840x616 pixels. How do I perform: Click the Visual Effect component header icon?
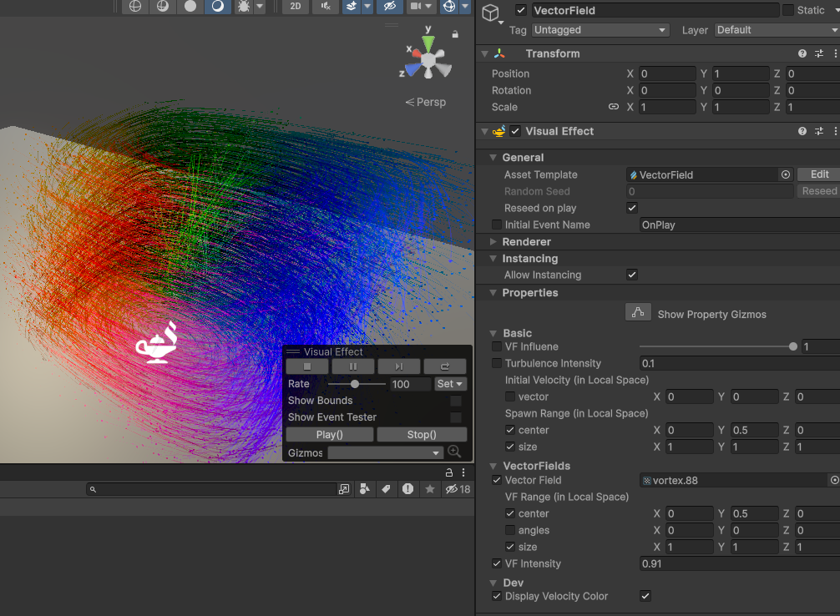point(498,131)
